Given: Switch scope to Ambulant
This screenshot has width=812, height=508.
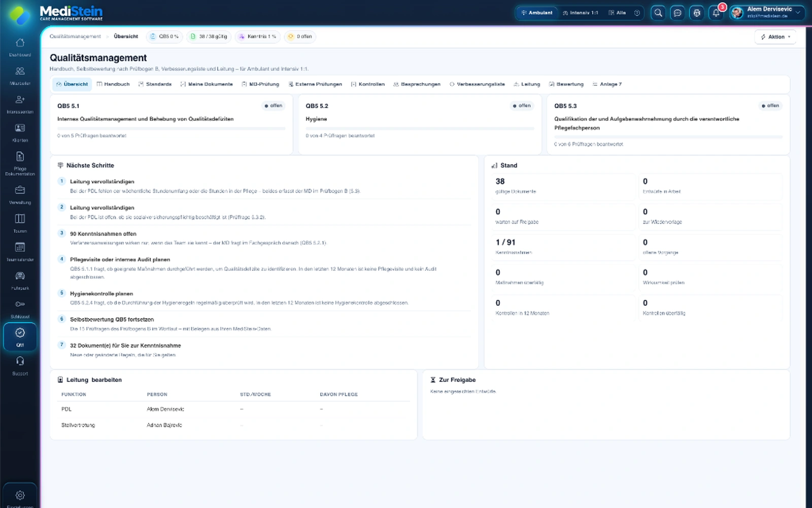Looking at the screenshot, I should coord(536,13).
